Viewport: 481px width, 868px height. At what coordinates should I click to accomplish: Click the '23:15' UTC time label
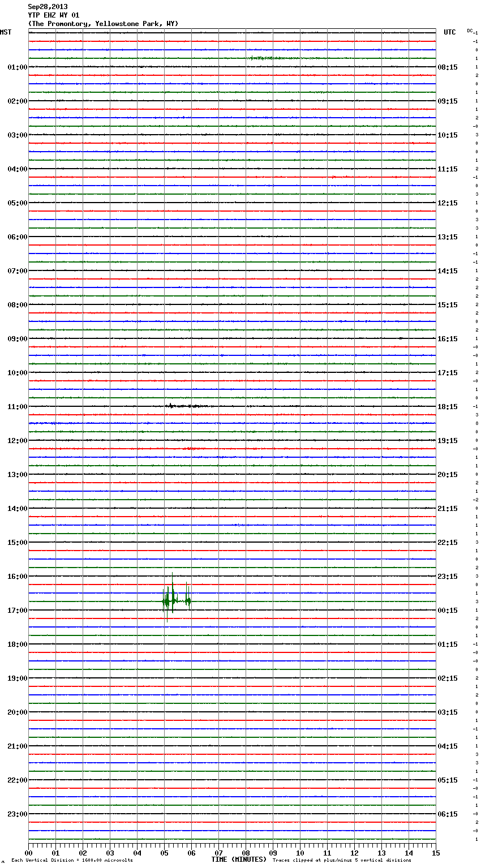coord(448,577)
